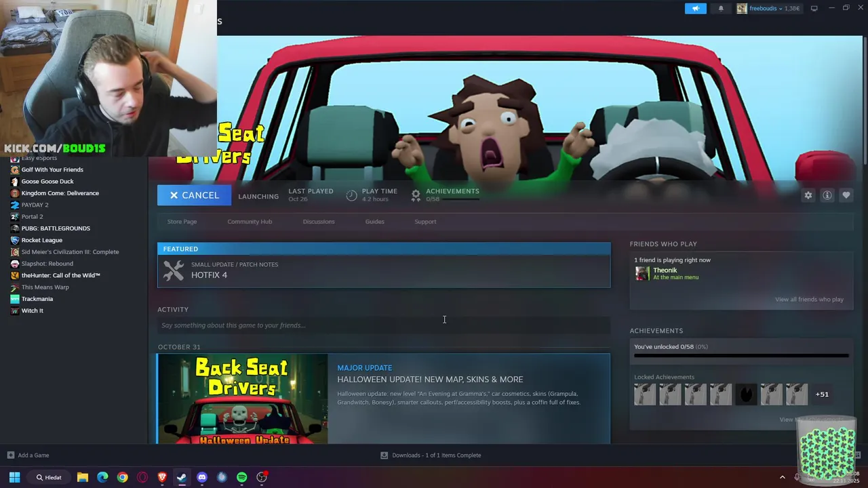This screenshot has height=488, width=868.
Task: Open Microsoft Edge from taskbar
Action: (x=102, y=477)
